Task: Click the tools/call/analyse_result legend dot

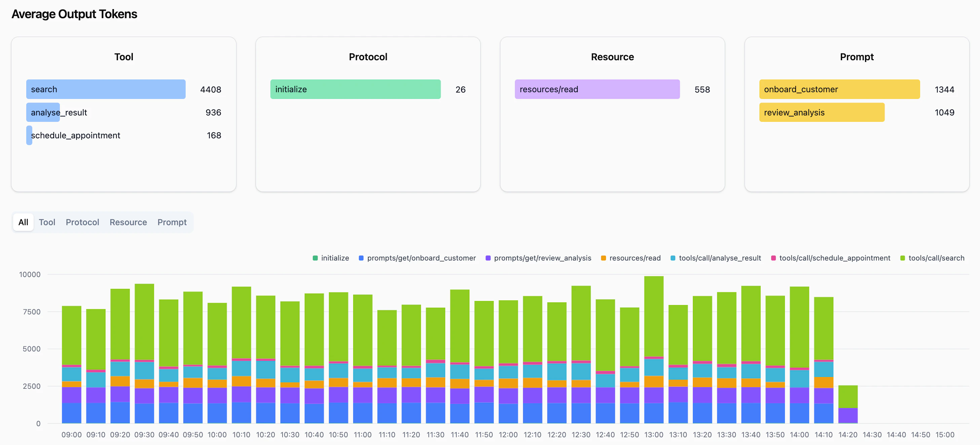Action: coord(673,258)
